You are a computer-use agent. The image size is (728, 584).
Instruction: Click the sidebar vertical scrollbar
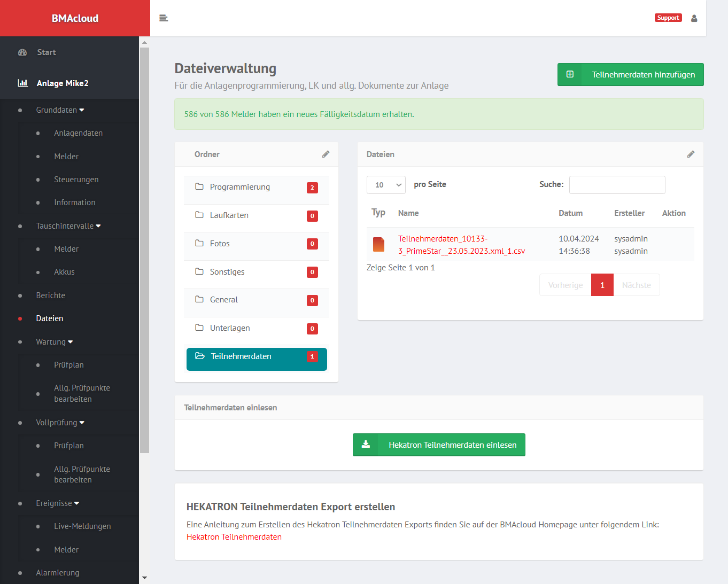(x=144, y=250)
